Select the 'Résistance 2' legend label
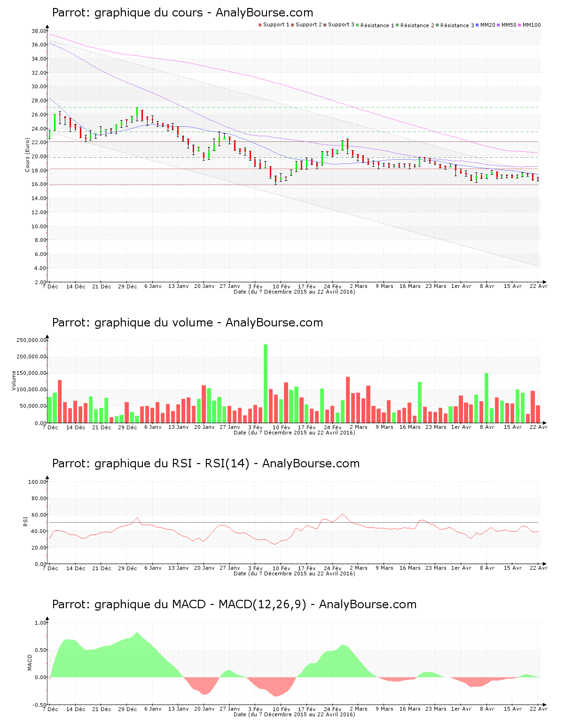The image size is (564, 728). [x=417, y=25]
